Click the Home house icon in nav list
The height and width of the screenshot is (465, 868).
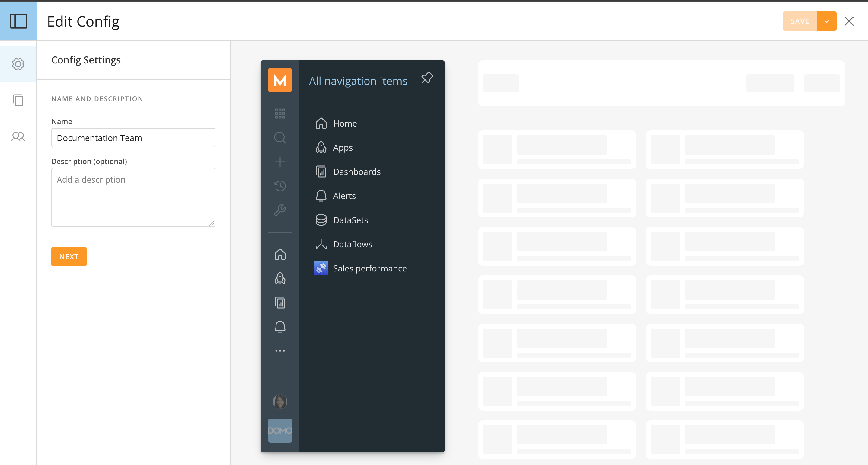(x=321, y=123)
